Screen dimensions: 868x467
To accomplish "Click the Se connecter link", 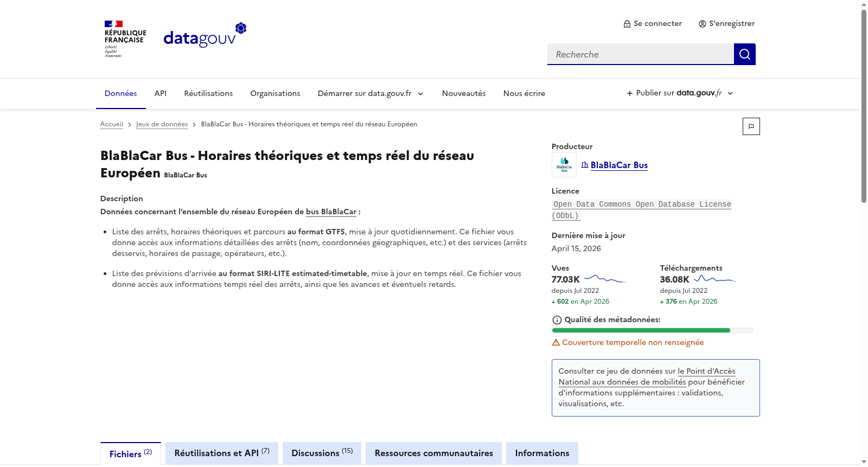I will coord(653,24).
